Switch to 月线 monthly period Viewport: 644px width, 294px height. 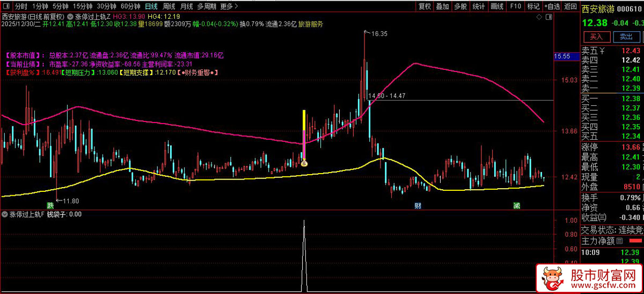187,6
